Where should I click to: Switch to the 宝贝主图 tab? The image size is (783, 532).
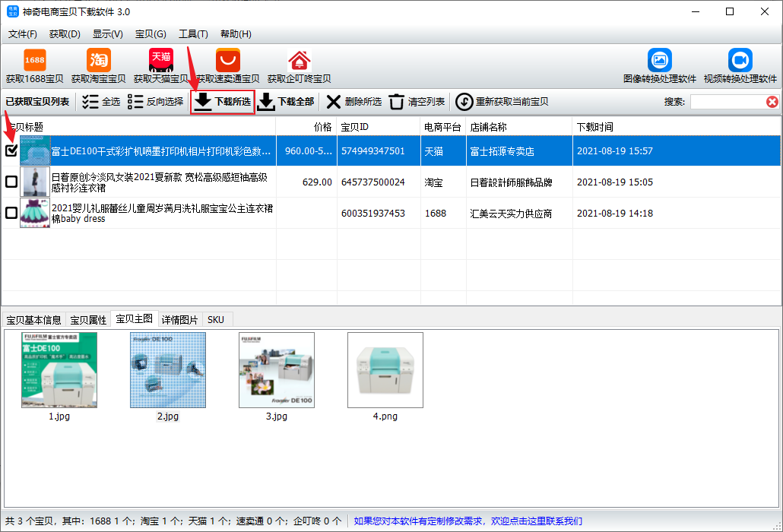(x=135, y=318)
